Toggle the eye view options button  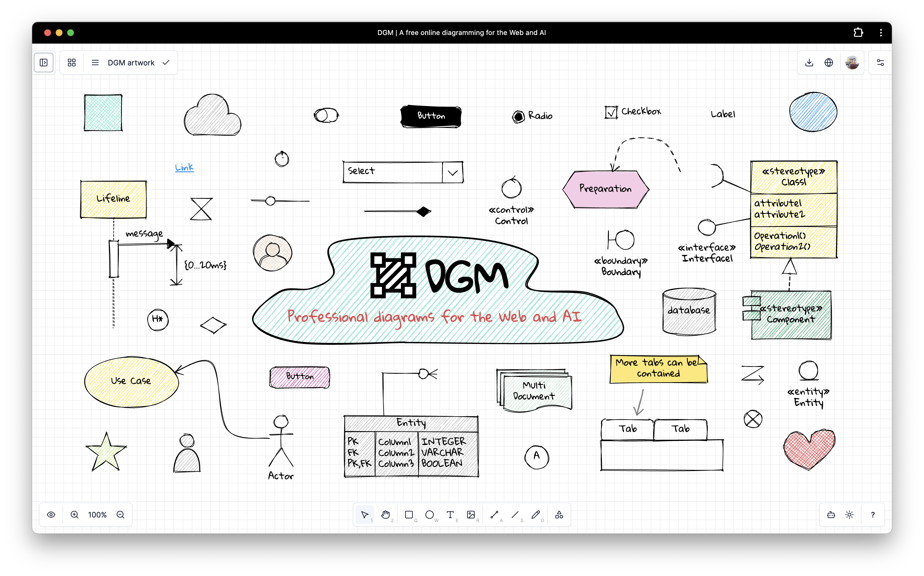(x=51, y=515)
